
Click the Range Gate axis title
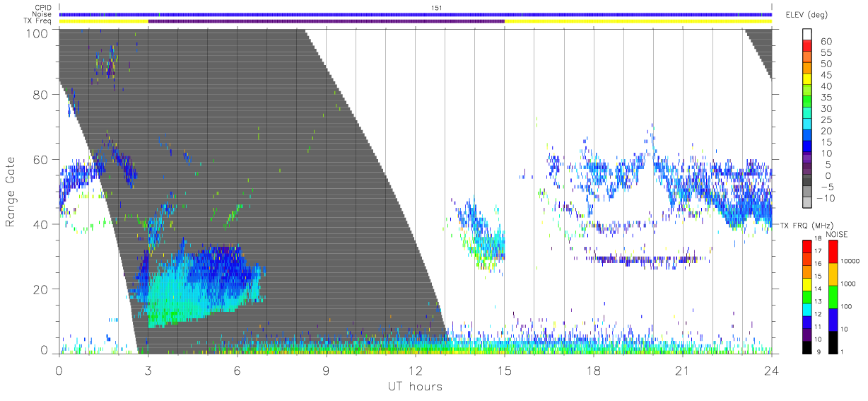point(11,191)
